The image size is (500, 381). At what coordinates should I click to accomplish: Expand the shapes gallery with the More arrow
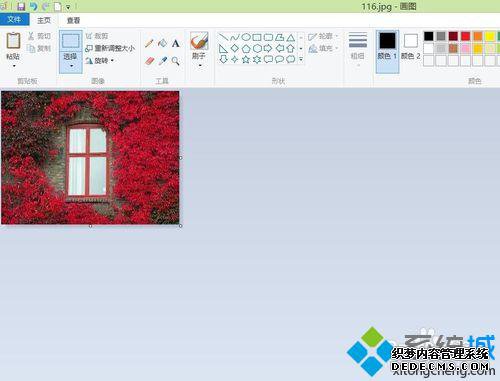pos(301,60)
